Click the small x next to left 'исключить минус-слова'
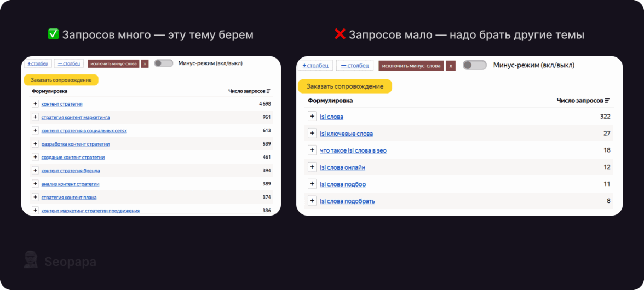Image resolution: width=644 pixels, height=290 pixels. (x=145, y=63)
